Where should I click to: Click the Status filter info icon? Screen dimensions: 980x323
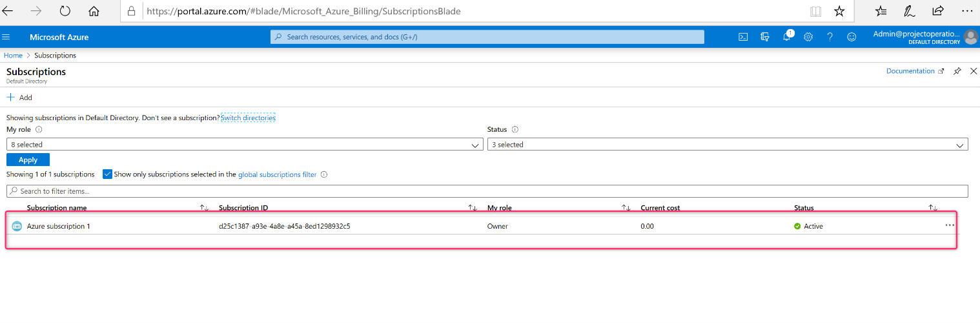pyautogui.click(x=515, y=129)
